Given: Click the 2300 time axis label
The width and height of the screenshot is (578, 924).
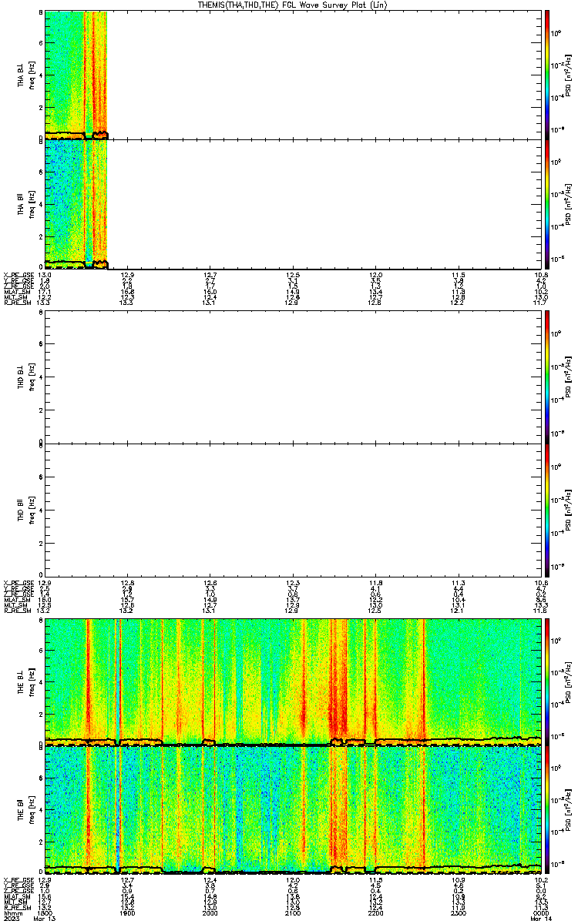Looking at the screenshot, I should [458, 912].
